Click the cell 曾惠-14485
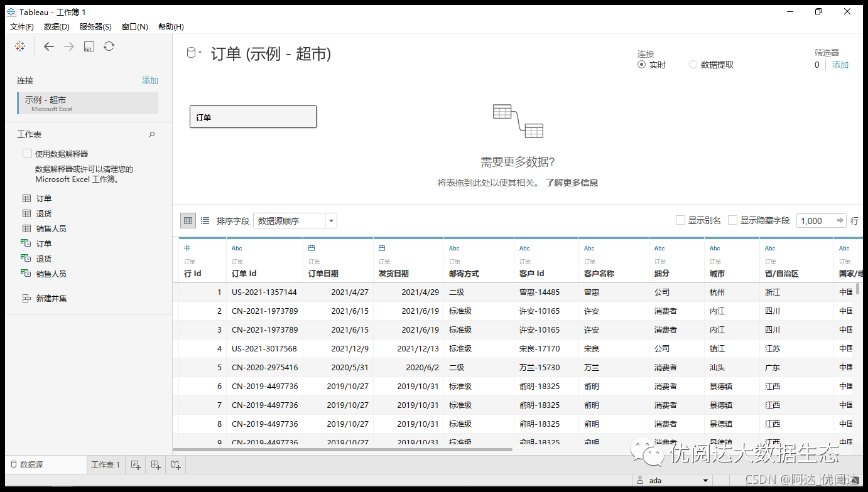 546,292
